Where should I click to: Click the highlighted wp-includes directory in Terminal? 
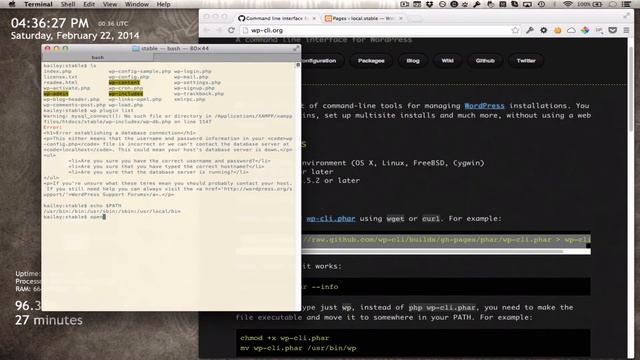126,93
